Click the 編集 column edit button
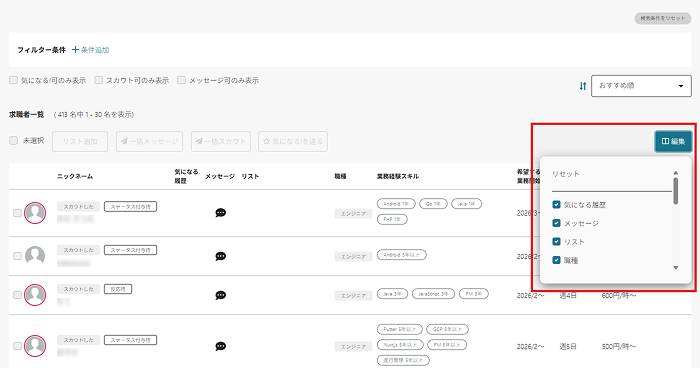The image size is (700, 368). click(673, 141)
